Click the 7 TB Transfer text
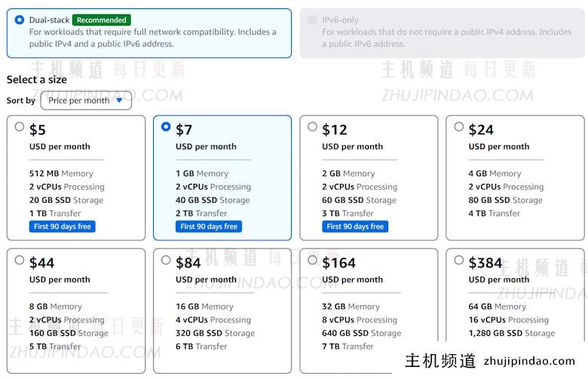Screen dimensions: 588x379 pyautogui.click(x=348, y=347)
